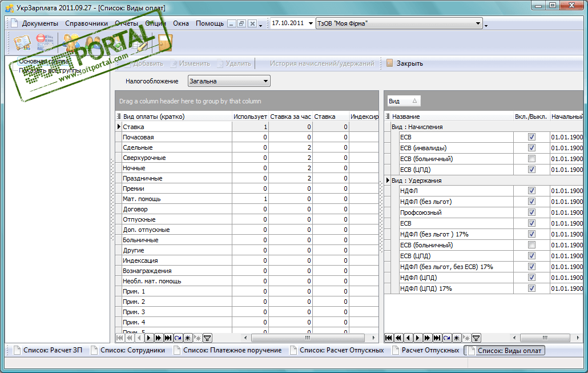Image resolution: width=588 pixels, height=373 pixels.
Task: Go to next record in left grid navigator
Action: tap(148, 338)
